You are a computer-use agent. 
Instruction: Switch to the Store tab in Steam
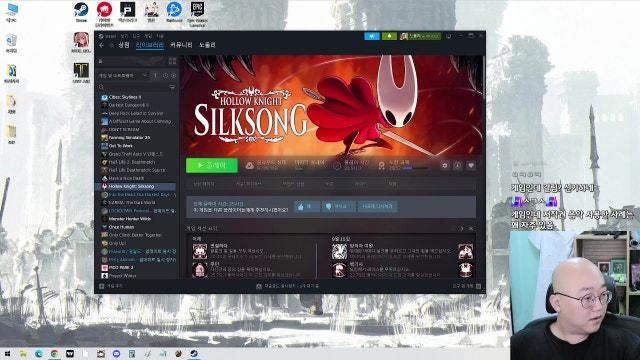124,45
